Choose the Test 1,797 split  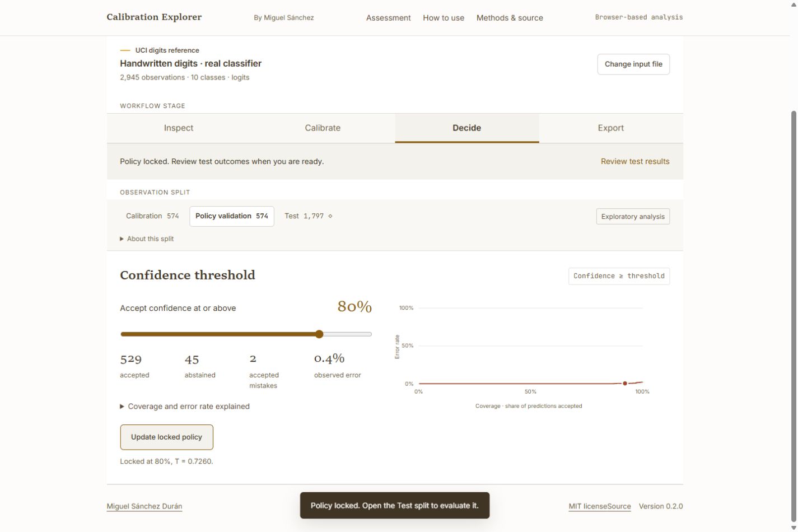[x=308, y=216]
